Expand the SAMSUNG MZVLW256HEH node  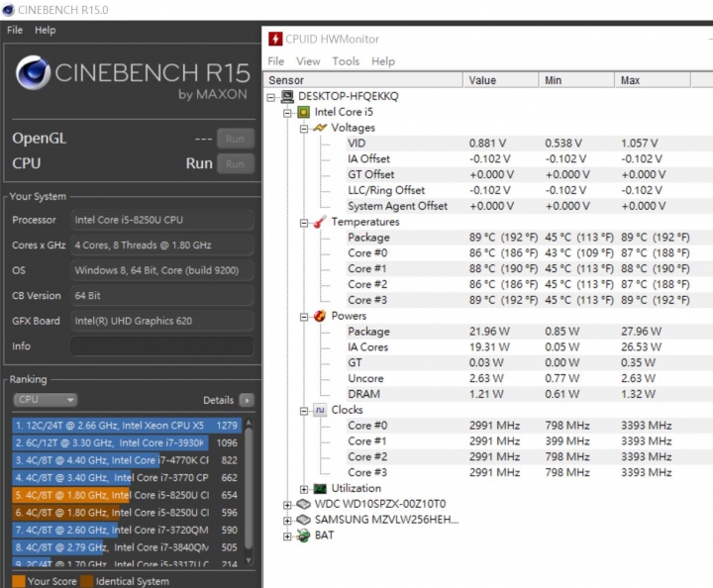point(287,521)
